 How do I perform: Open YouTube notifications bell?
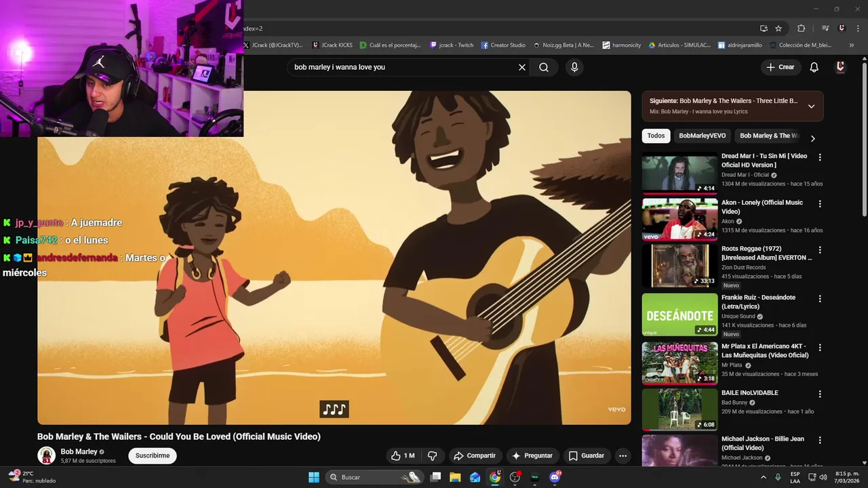coord(814,67)
